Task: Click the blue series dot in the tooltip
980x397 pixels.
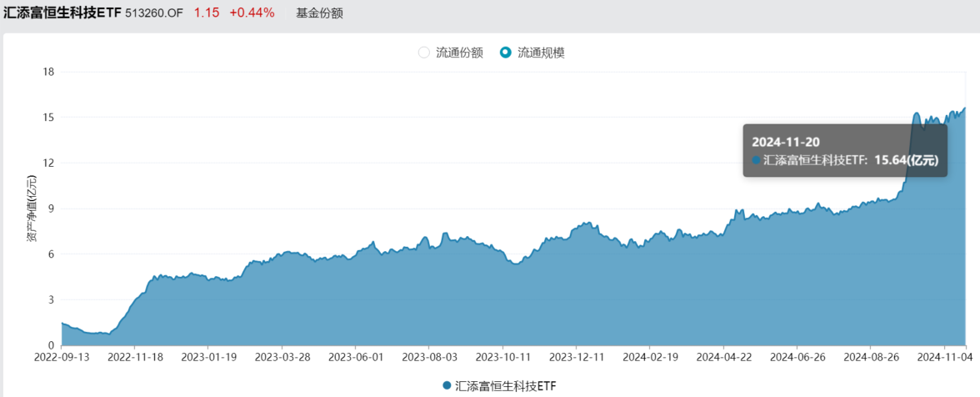Action: coord(757,160)
